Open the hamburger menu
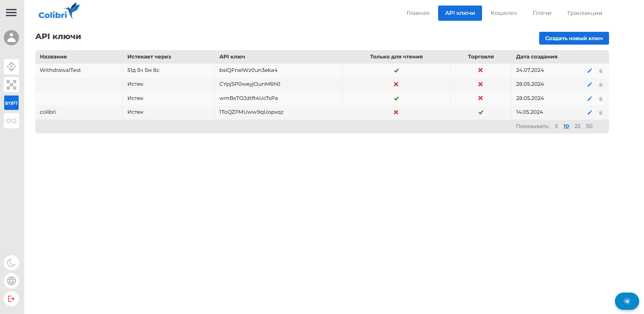The height and width of the screenshot is (314, 644). click(11, 13)
